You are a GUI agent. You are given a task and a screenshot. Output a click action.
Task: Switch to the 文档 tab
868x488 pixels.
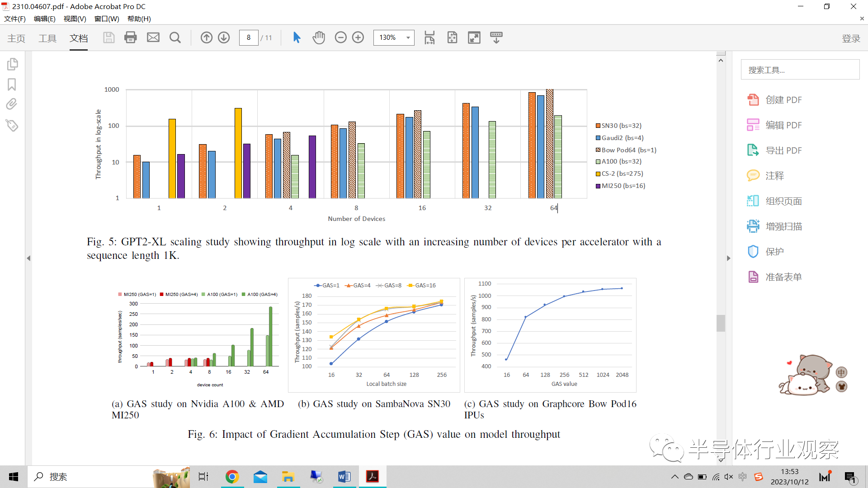tap(79, 38)
